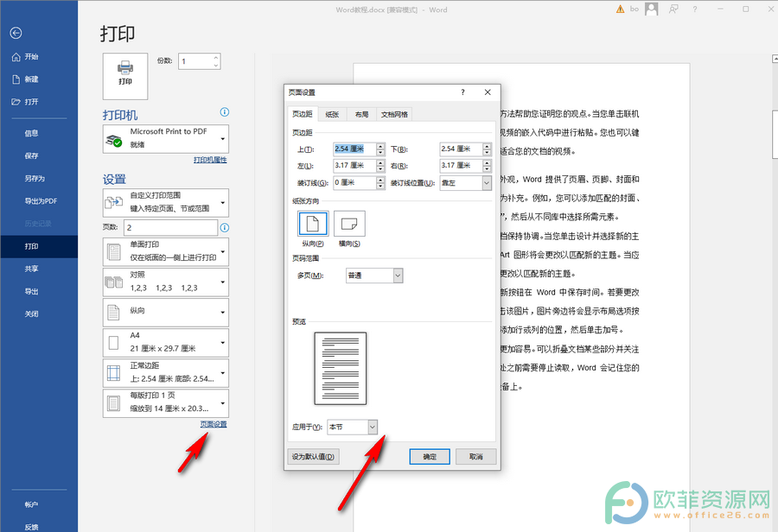Open the multiple pages dropdown in dialog
Image resolution: width=778 pixels, height=532 pixels.
(x=374, y=275)
